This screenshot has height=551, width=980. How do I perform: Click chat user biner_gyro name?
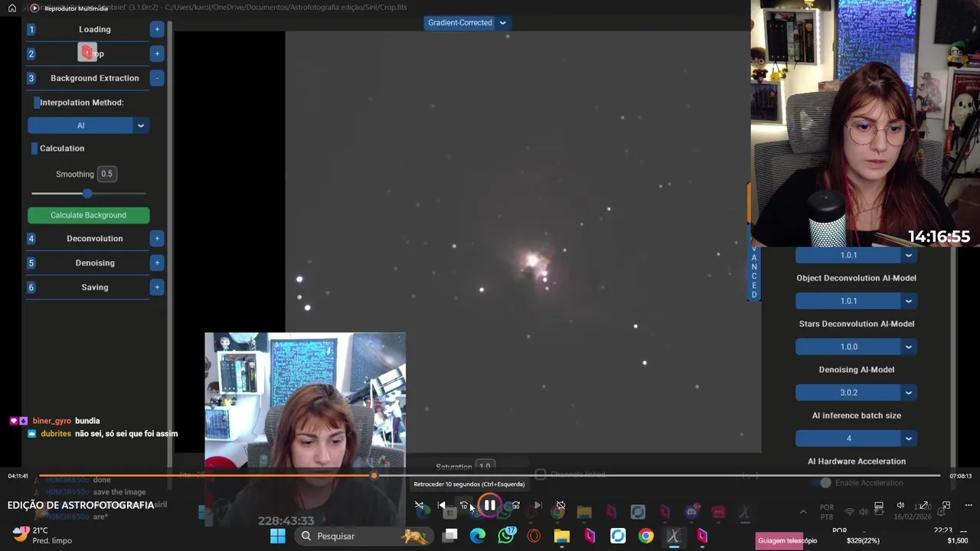[x=52, y=421]
